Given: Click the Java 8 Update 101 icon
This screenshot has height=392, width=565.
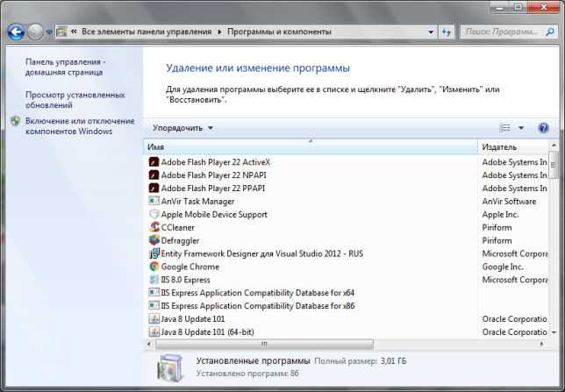Looking at the screenshot, I should 154,319.
